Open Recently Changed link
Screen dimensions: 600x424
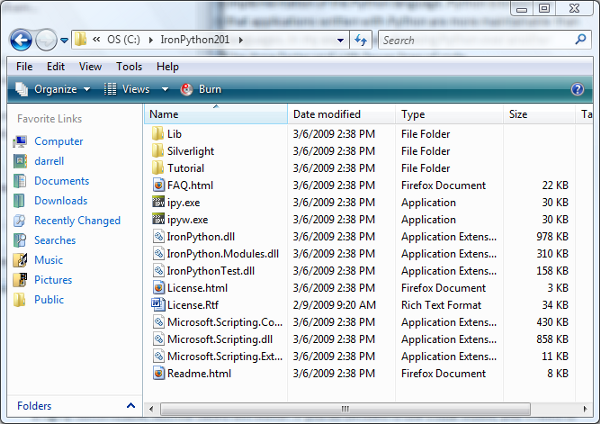coord(77,220)
